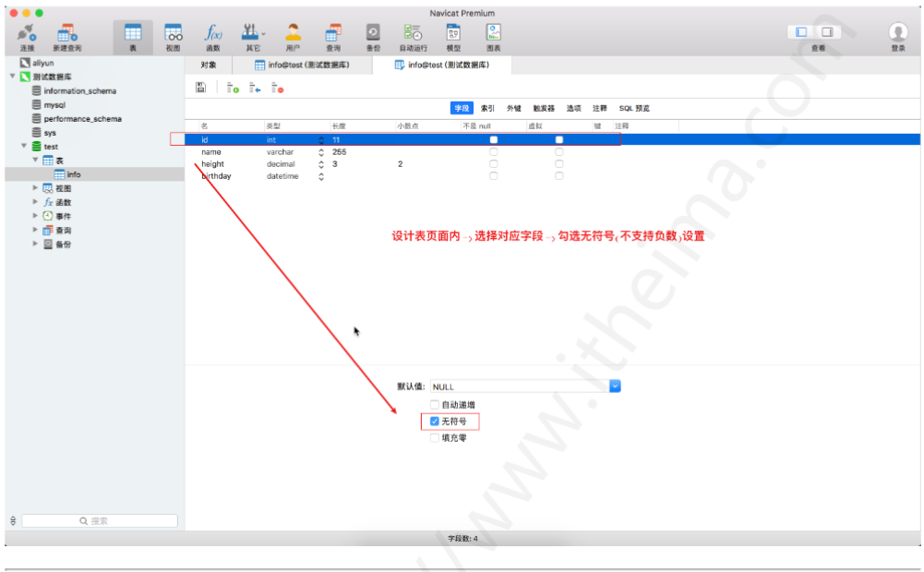Collapse the Tables (表) tree node
This screenshot has height=572, width=924.
pyautogui.click(x=35, y=160)
